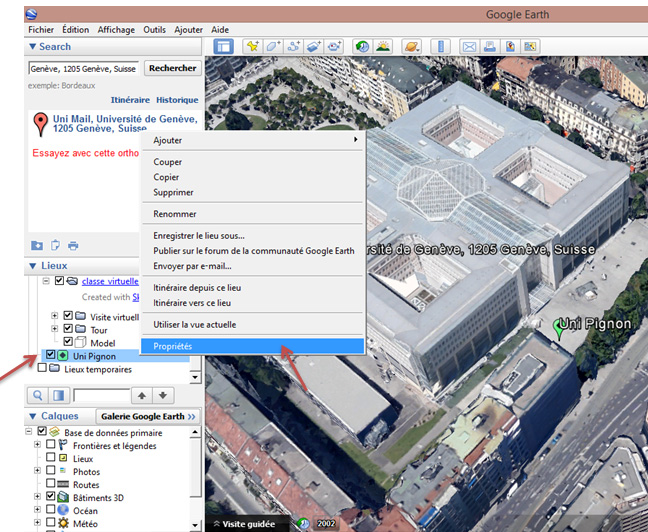Open the ruler measuring tool
Image resolution: width=648 pixels, height=532 pixels.
pos(441,47)
